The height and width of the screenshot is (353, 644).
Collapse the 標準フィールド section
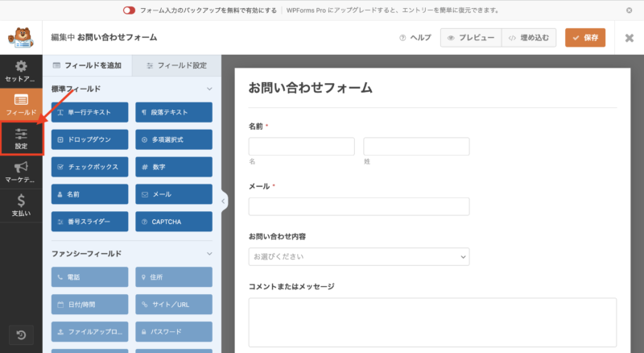click(209, 89)
